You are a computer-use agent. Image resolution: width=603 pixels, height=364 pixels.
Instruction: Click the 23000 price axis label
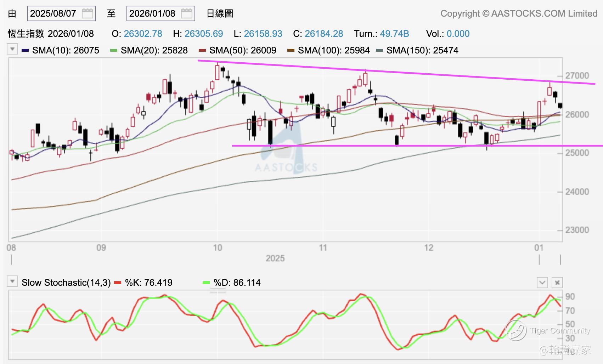click(577, 230)
